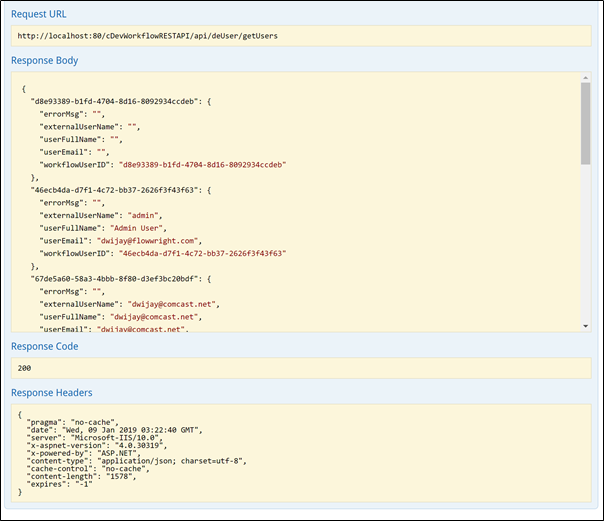The width and height of the screenshot is (604, 521).
Task: Click userFullName dwijay@comcast.net line
Action: click(x=121, y=317)
